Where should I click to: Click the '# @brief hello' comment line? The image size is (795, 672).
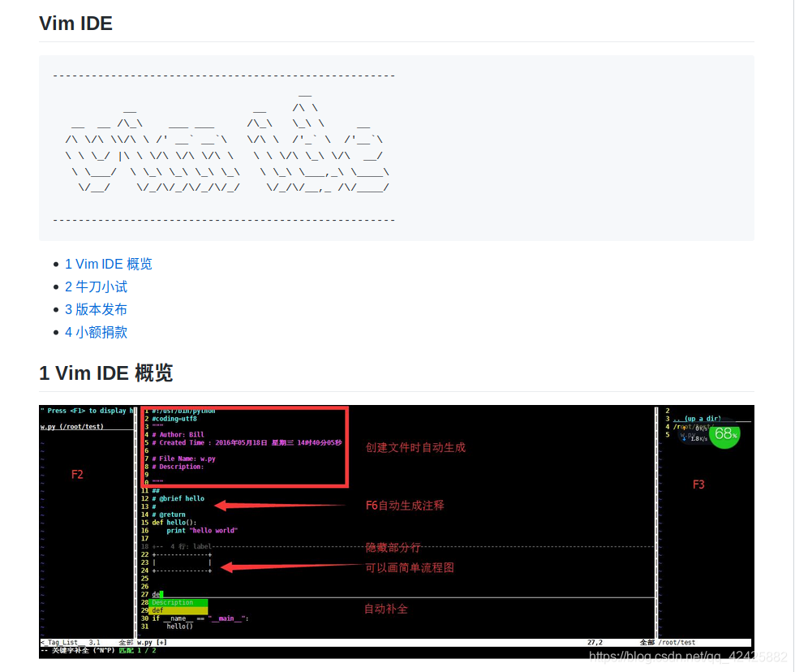click(178, 498)
